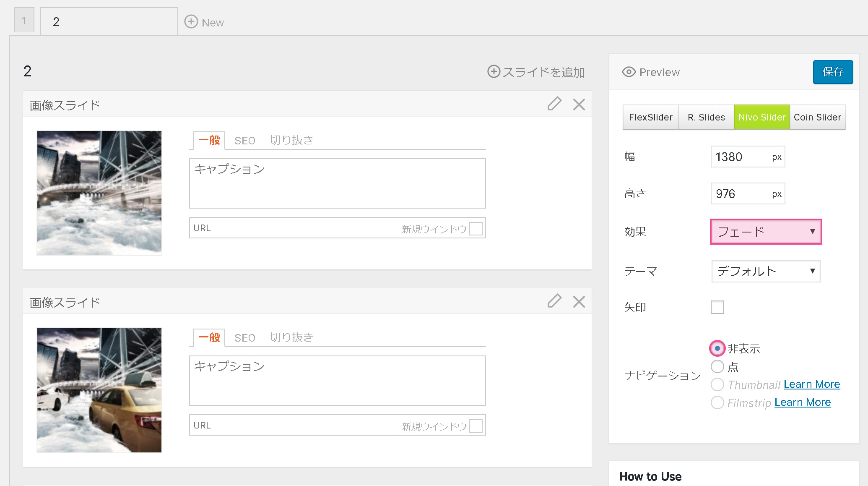Open the テーマ デフォルト theme dropdown
The image size is (868, 486).
(x=765, y=271)
